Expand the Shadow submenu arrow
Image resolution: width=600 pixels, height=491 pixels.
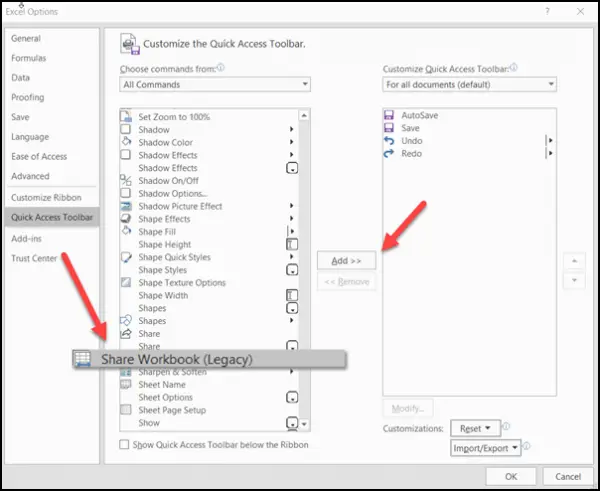292,129
